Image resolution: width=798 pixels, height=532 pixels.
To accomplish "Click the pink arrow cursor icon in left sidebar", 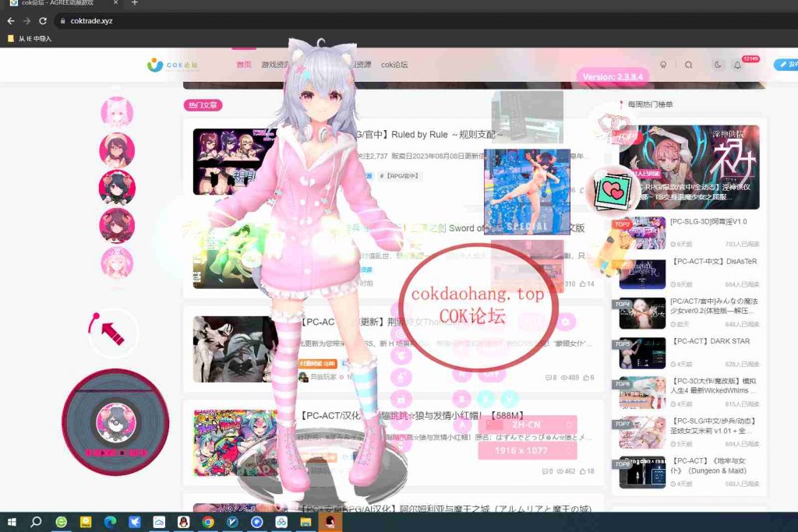I will pyautogui.click(x=112, y=332).
